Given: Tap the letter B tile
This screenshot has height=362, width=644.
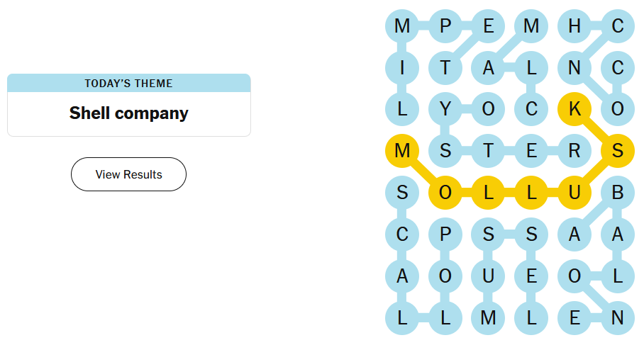Looking at the screenshot, I should point(617,193).
